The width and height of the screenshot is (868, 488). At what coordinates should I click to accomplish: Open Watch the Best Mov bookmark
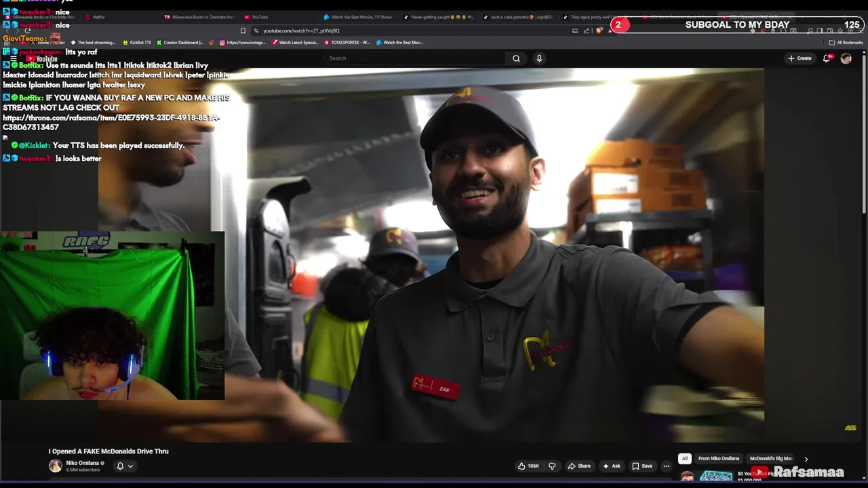click(400, 43)
